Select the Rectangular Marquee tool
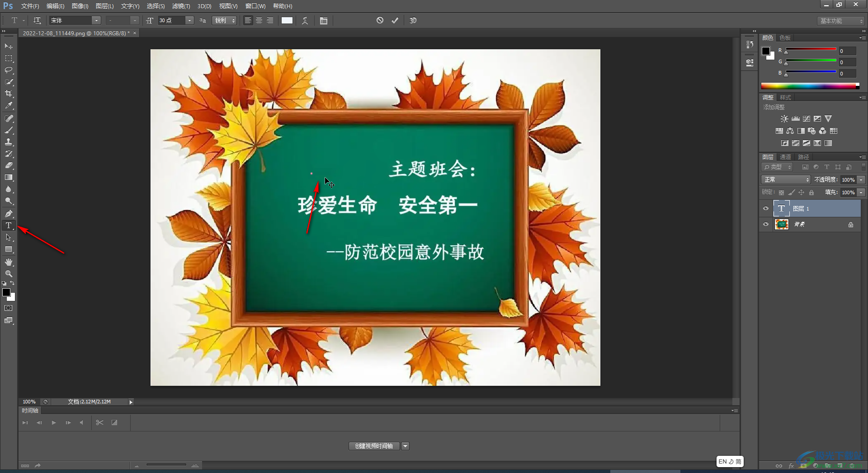This screenshot has height=473, width=868. click(x=9, y=58)
